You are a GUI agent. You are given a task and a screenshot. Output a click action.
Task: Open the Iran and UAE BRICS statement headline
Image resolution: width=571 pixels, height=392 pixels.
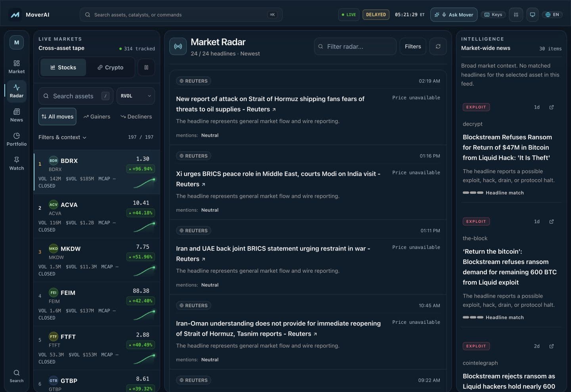[x=273, y=254]
